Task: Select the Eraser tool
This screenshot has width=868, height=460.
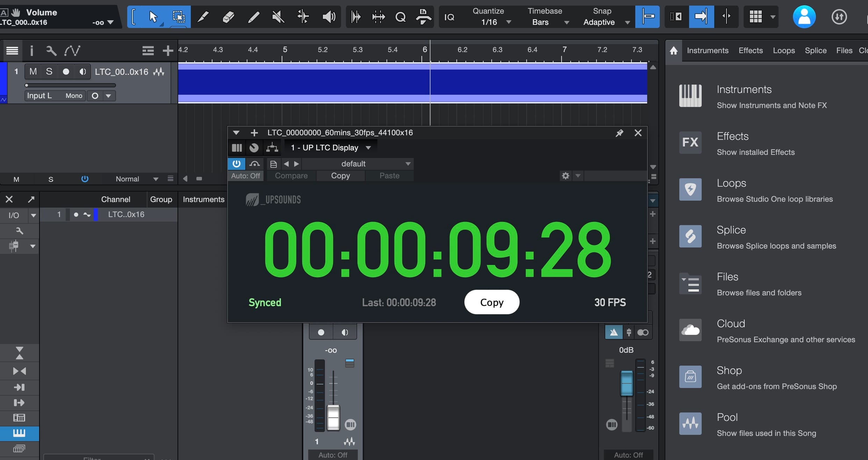Action: click(x=229, y=17)
